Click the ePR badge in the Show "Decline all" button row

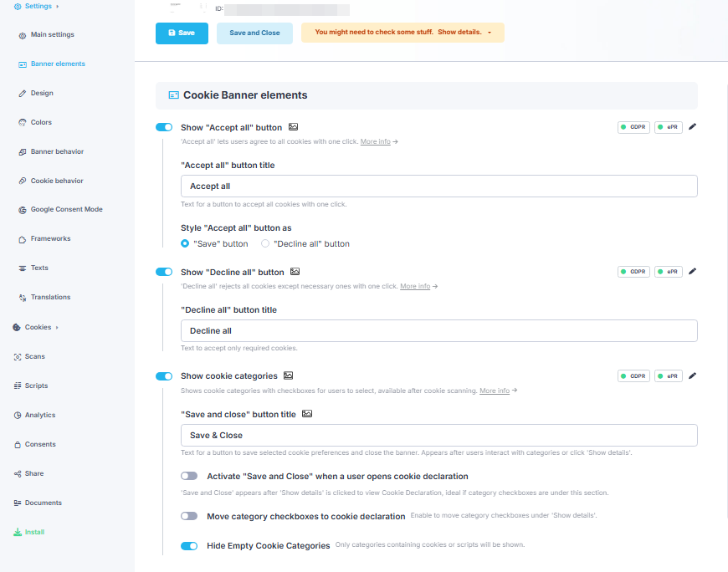[668, 272]
